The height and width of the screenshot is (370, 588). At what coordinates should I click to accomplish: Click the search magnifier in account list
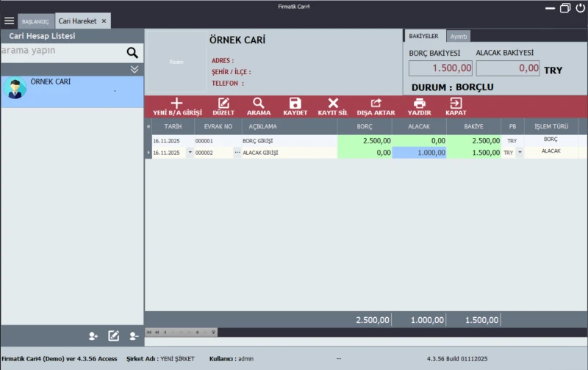pyautogui.click(x=132, y=52)
